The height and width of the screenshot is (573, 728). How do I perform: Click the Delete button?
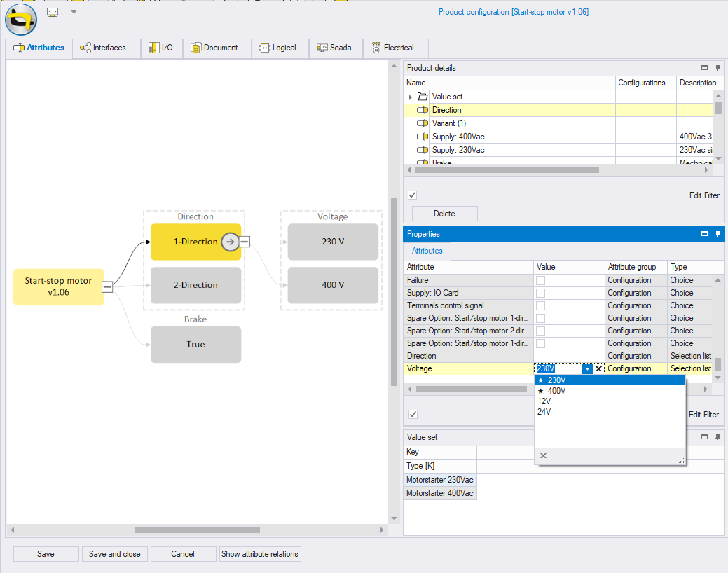coord(445,214)
